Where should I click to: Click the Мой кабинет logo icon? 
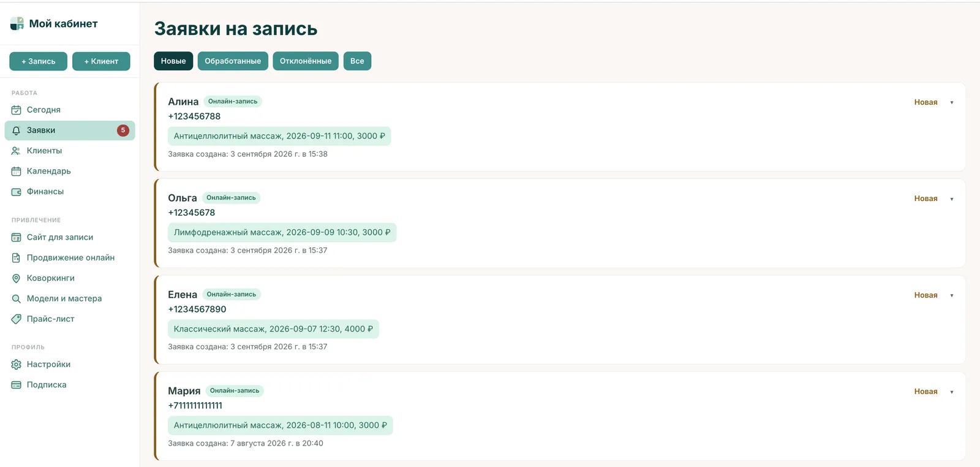coord(17,24)
